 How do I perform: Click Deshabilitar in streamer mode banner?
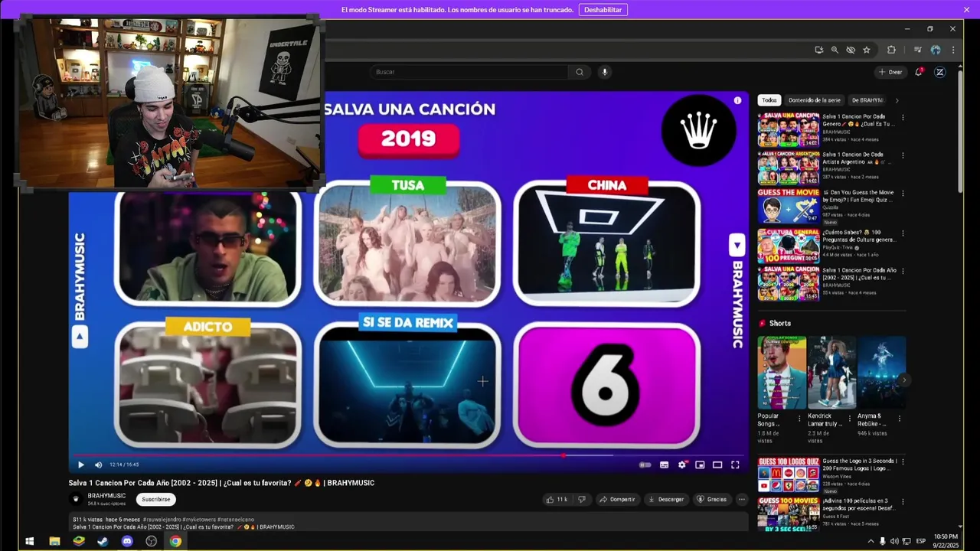click(x=603, y=9)
